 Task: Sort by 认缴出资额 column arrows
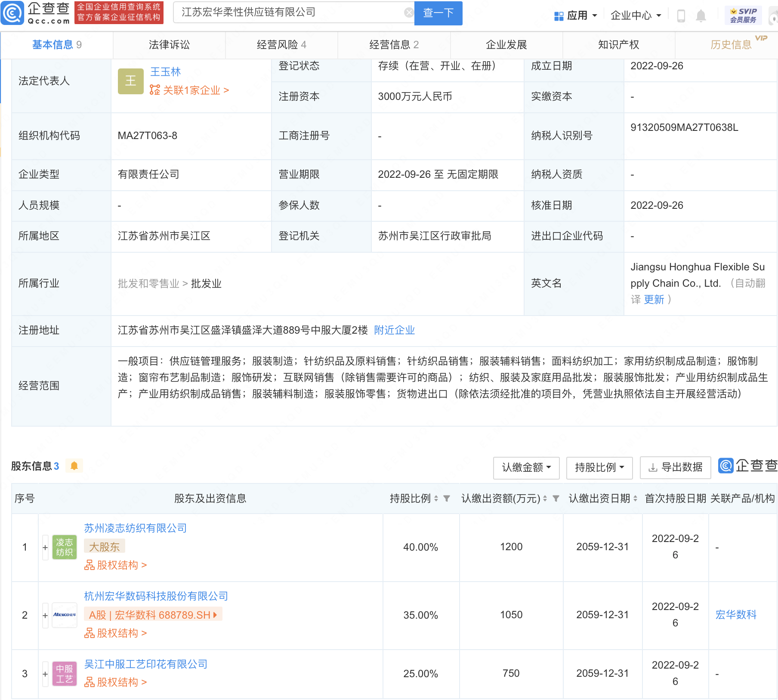point(545,499)
